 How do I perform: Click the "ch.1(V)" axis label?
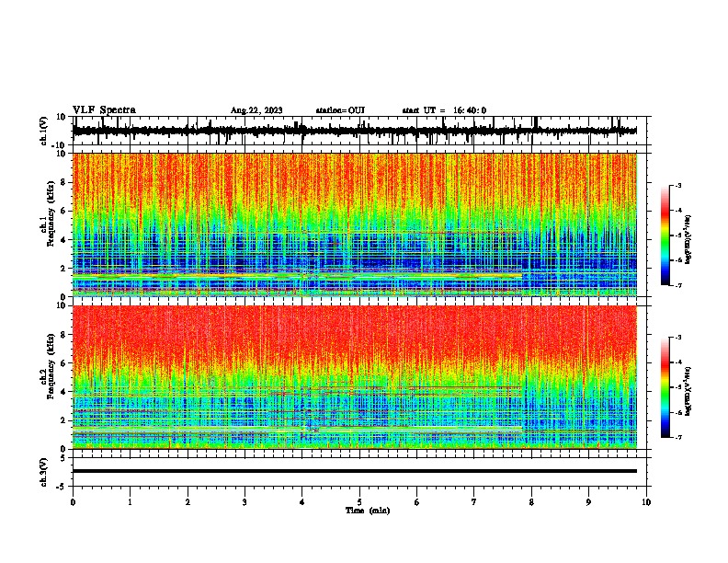point(44,131)
